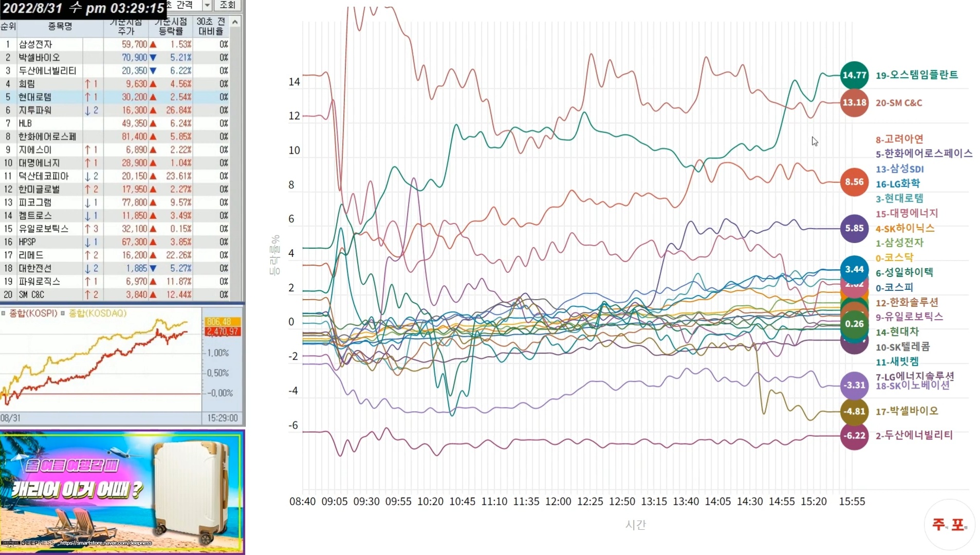
Task: Click the 19-오스템임플란트 legend label
Action: tap(917, 75)
